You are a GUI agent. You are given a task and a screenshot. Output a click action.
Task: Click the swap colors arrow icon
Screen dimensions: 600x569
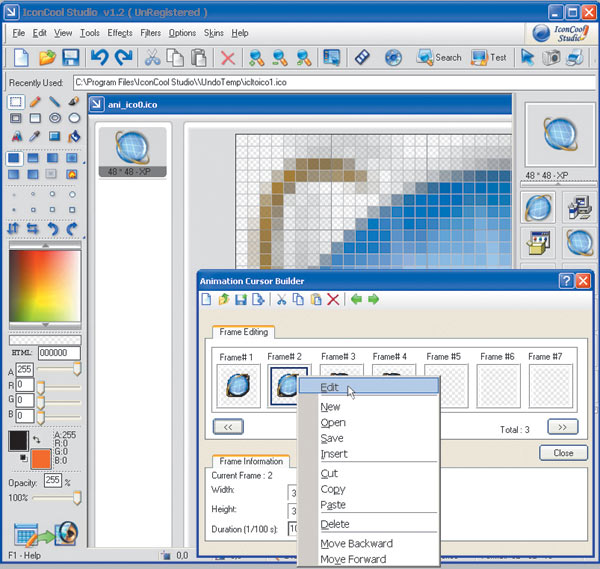coord(36,439)
